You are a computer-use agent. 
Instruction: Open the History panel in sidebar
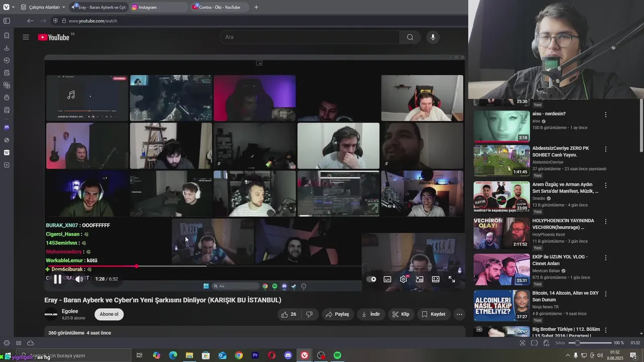(7, 60)
